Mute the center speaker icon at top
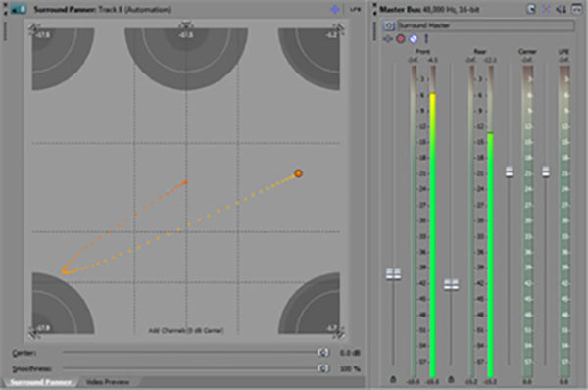Viewport: 588px width, 390px height. (x=186, y=24)
